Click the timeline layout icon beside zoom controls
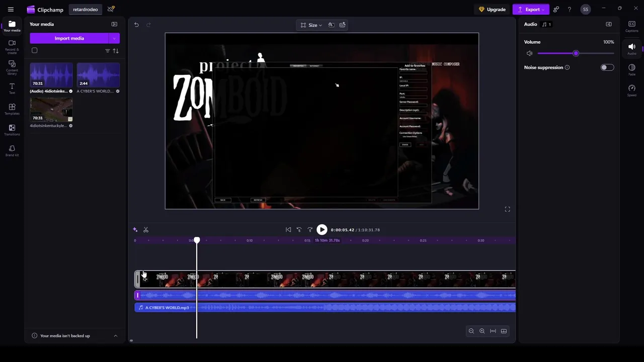The image size is (644, 362). pos(504,331)
